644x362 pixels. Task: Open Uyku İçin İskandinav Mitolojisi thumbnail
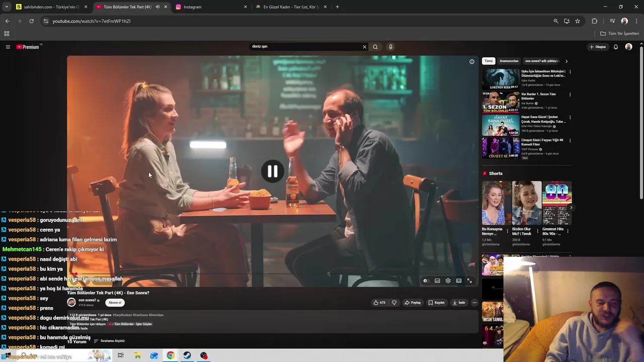tap(501, 79)
